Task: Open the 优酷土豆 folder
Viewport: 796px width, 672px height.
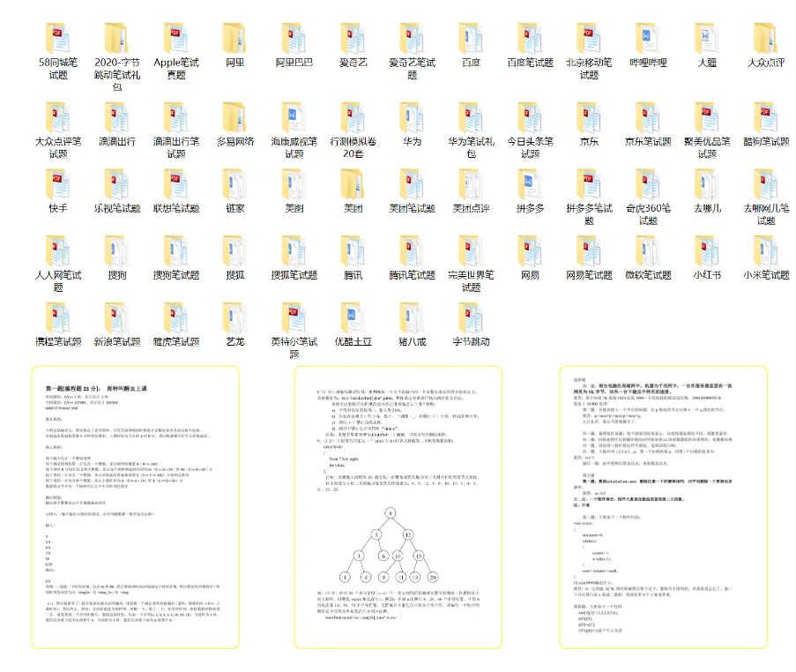Action: coord(353,318)
